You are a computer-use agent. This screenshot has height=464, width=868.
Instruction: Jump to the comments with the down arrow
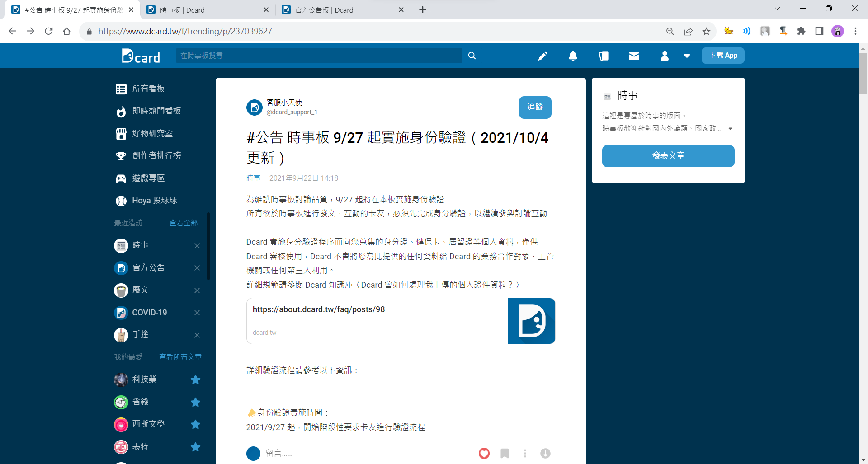pyautogui.click(x=545, y=453)
